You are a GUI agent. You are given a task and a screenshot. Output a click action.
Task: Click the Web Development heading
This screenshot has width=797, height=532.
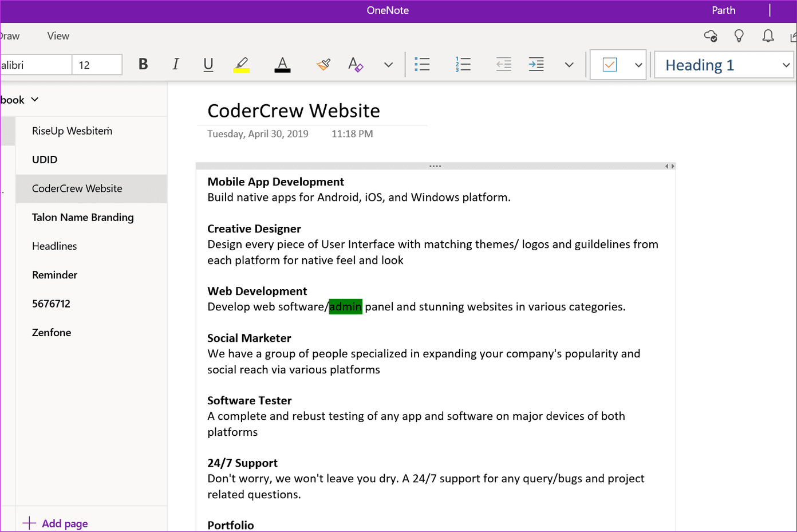(257, 291)
